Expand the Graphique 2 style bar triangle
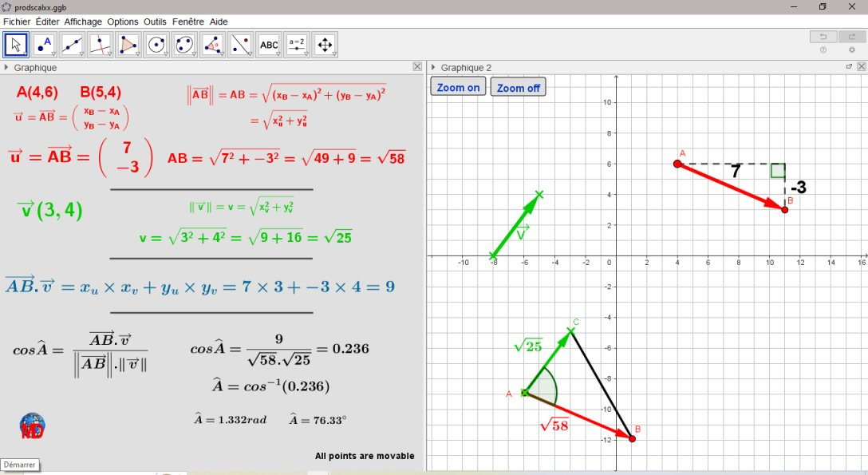Viewport: 868px width, 475px height. point(433,69)
